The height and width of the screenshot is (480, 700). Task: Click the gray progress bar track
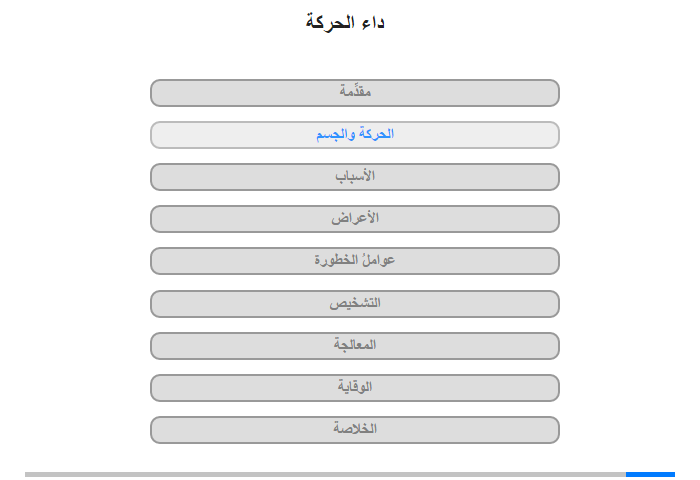(x=325, y=474)
